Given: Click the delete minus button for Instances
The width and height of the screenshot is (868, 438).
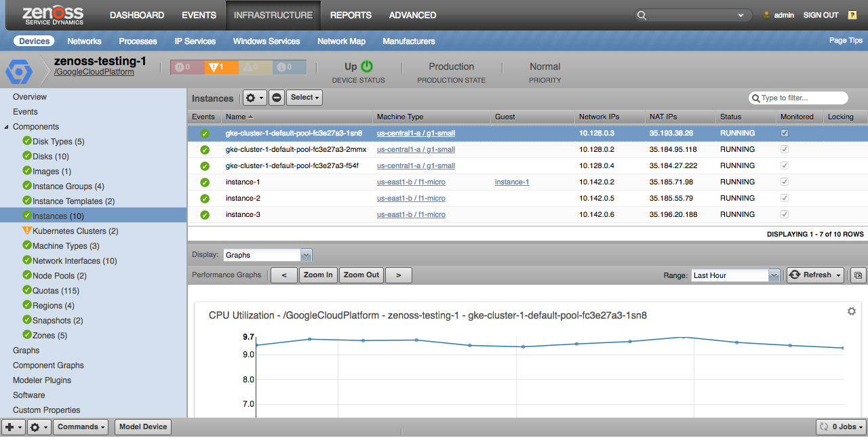Looking at the screenshot, I should (x=277, y=98).
